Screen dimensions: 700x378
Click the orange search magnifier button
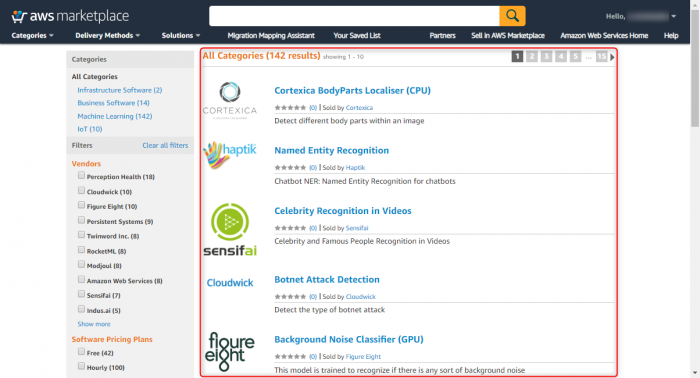(x=512, y=16)
